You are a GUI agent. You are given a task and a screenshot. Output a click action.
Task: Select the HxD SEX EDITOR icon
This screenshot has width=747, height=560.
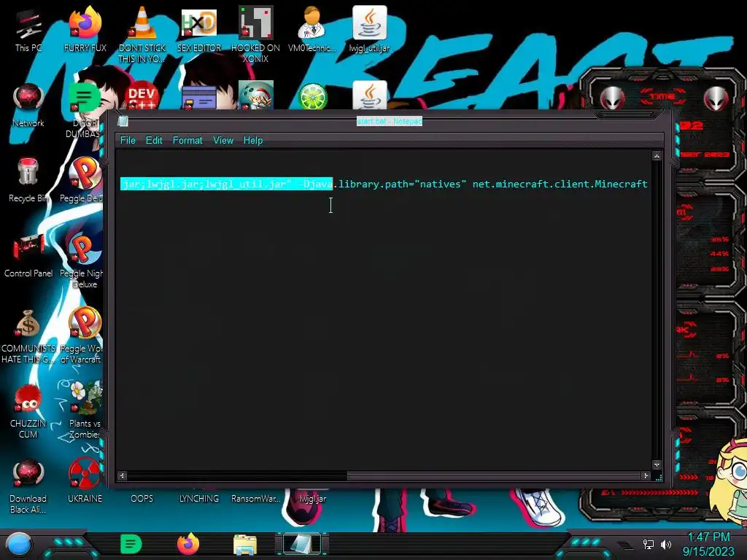click(x=199, y=29)
